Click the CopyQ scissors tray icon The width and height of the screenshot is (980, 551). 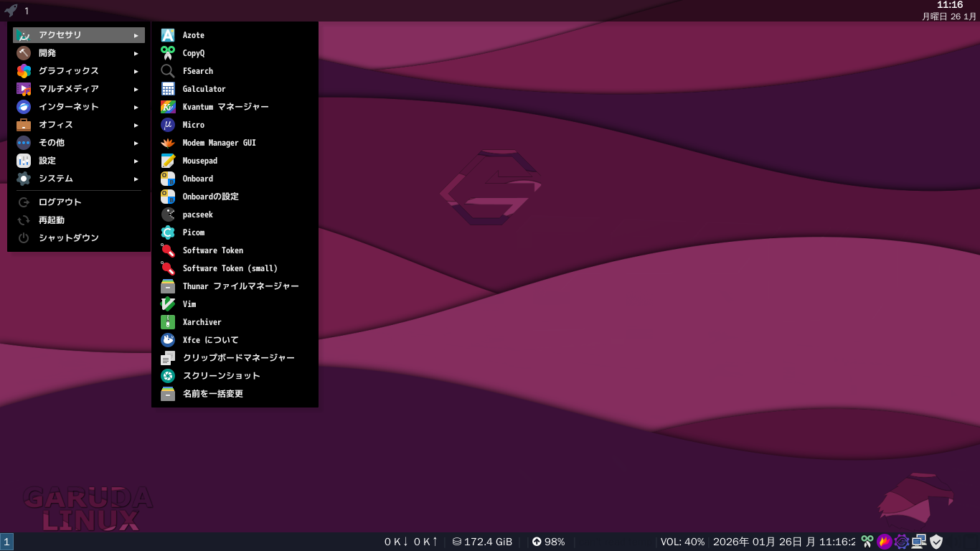coord(867,542)
